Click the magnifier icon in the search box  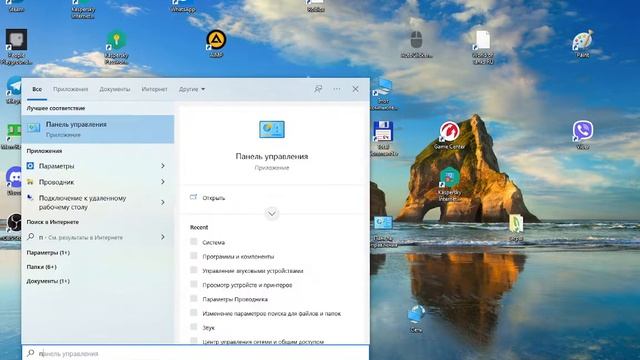(31, 353)
